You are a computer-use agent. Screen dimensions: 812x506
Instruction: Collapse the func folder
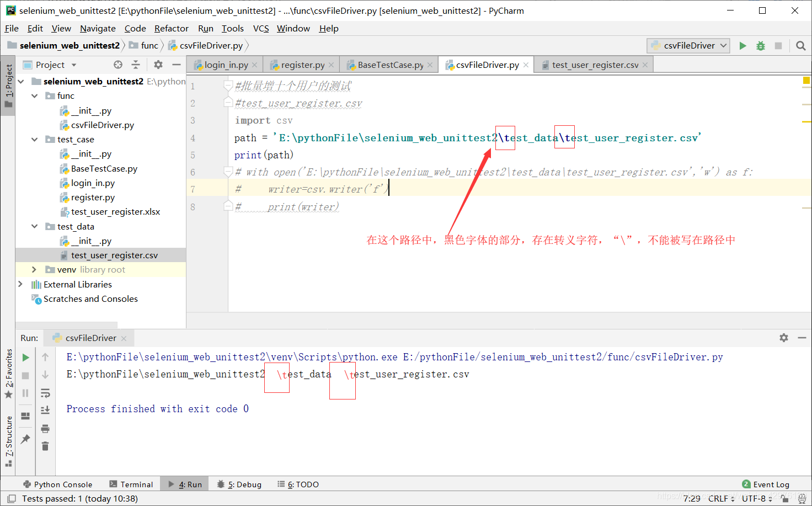[34, 95]
